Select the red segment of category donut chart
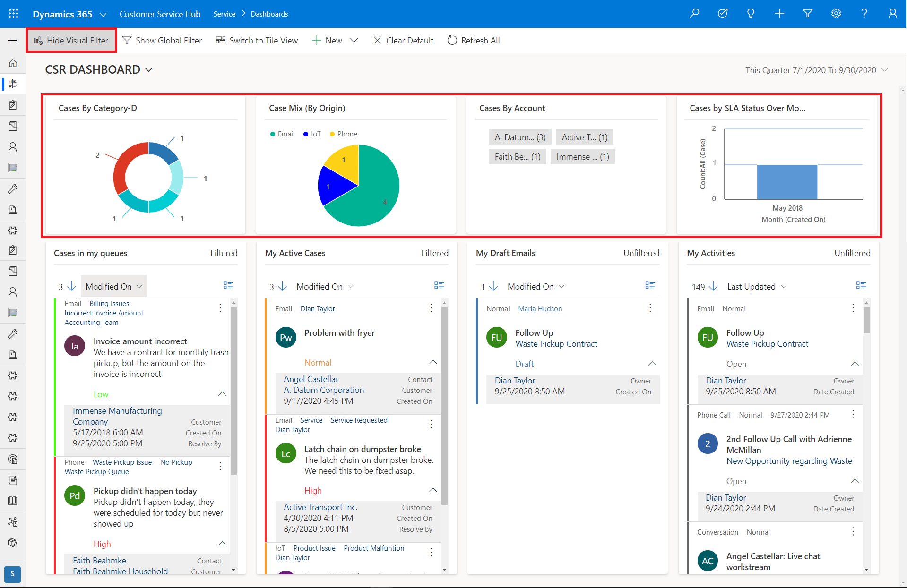This screenshot has width=907, height=588. pos(123,166)
